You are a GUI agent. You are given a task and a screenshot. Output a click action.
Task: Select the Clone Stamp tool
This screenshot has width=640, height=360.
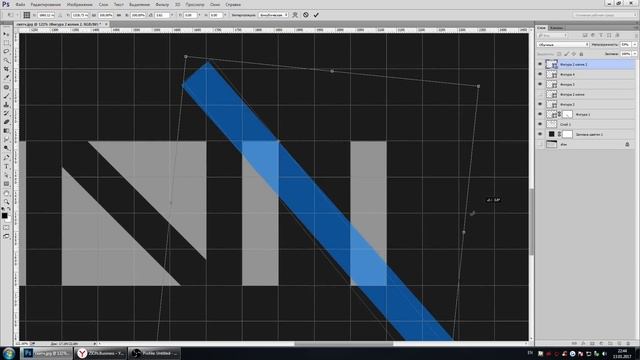click(x=6, y=104)
